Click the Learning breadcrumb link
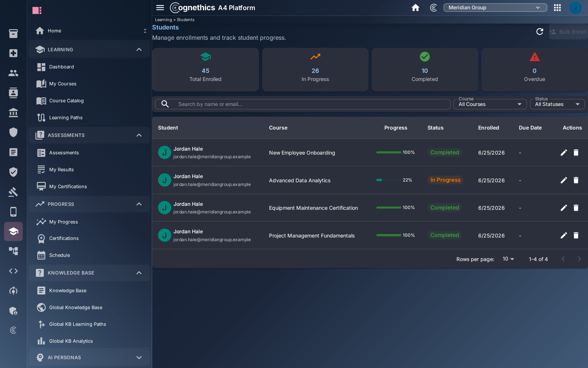The image size is (588, 368). pos(163,20)
